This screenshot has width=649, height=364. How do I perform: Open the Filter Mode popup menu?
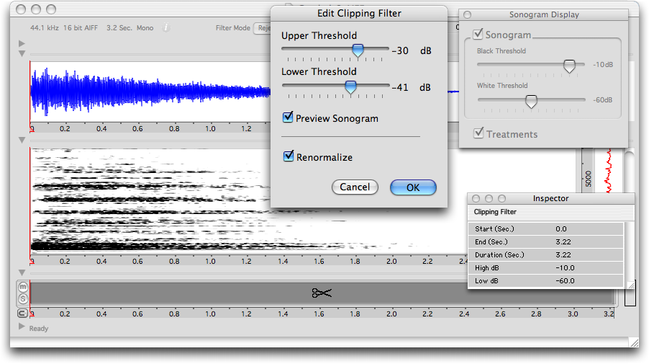pyautogui.click(x=262, y=28)
